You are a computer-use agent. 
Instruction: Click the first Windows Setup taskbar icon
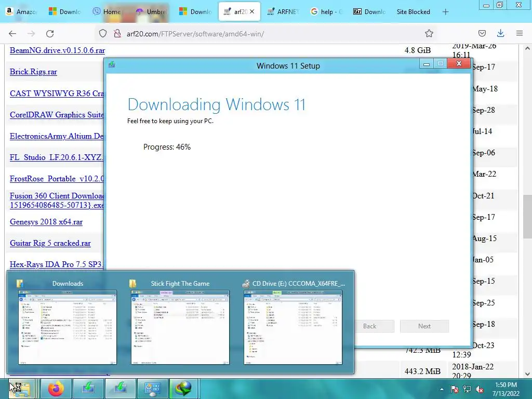pyautogui.click(x=88, y=389)
